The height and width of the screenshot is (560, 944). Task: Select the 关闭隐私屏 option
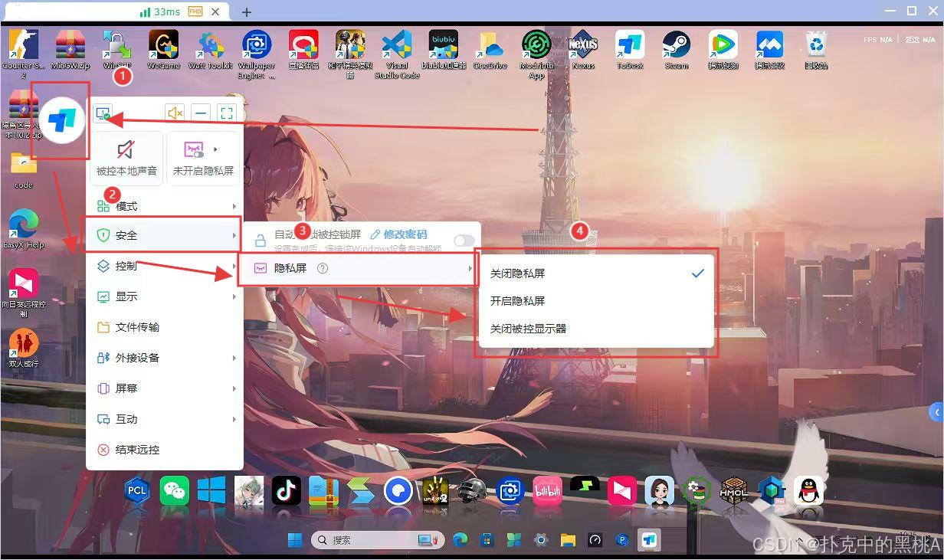tap(596, 273)
